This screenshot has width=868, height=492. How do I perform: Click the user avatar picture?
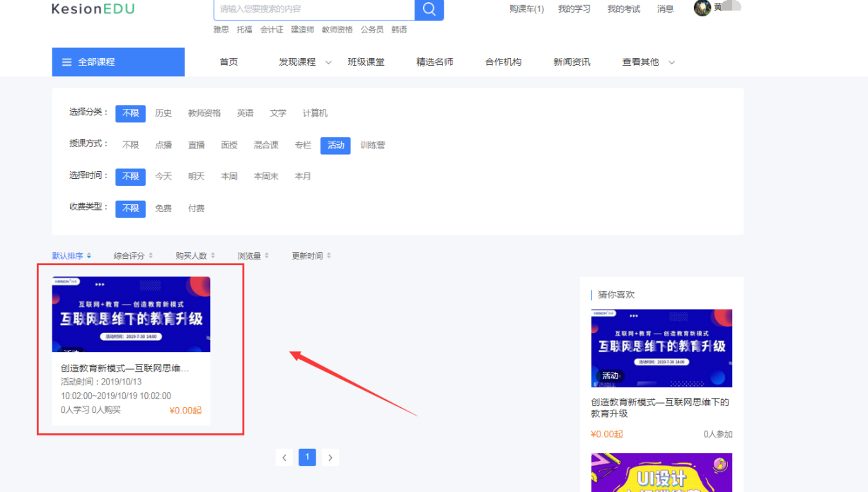[702, 8]
